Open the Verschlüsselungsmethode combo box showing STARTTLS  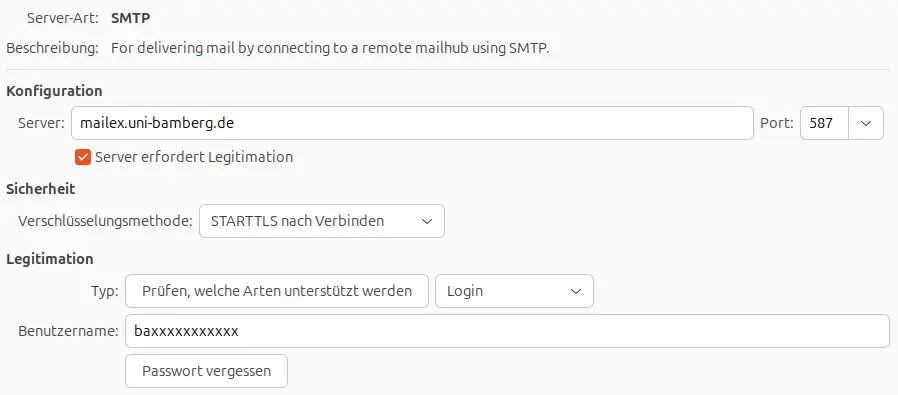click(322, 221)
